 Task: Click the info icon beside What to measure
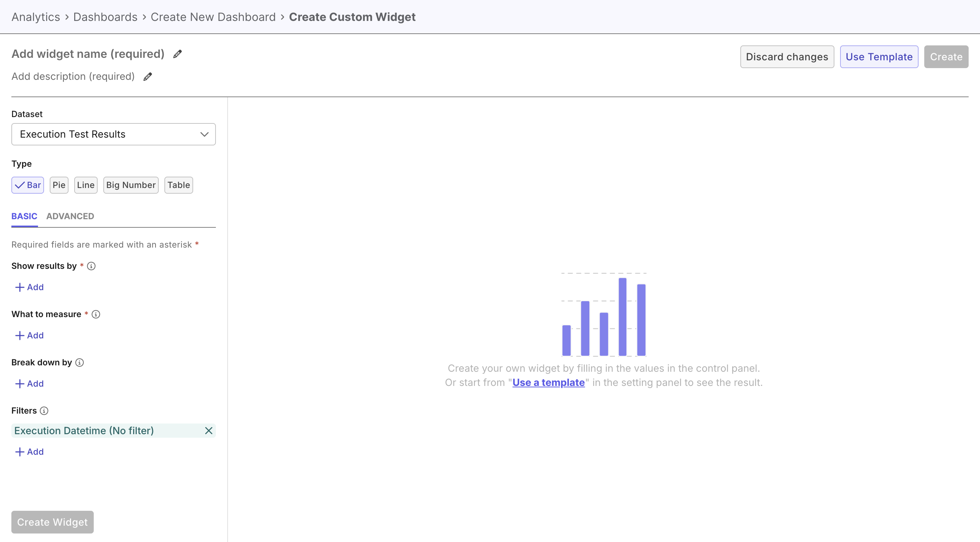pos(96,314)
